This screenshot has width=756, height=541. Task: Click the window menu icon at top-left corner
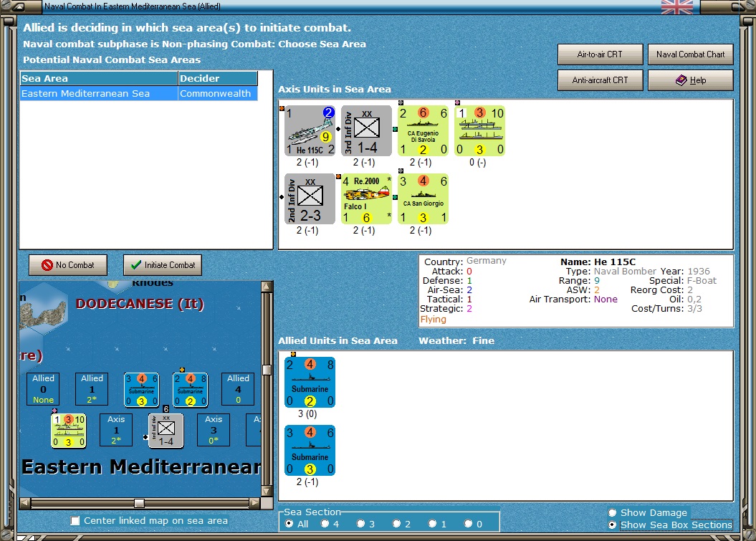click(x=19, y=6)
